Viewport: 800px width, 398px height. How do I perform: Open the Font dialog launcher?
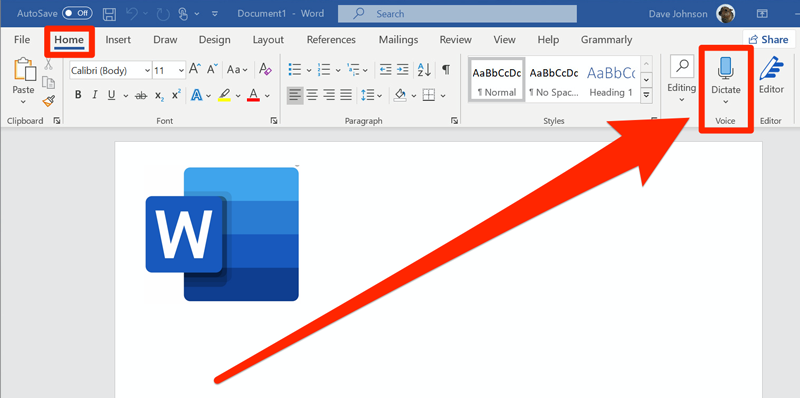click(274, 121)
